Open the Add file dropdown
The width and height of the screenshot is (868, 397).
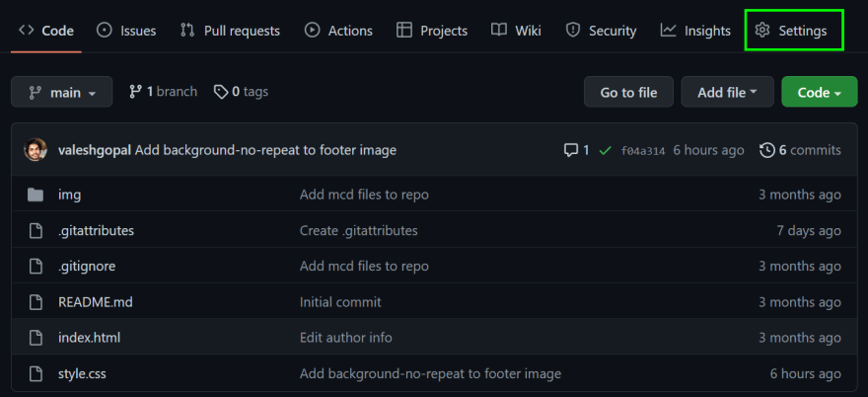pyautogui.click(x=727, y=92)
